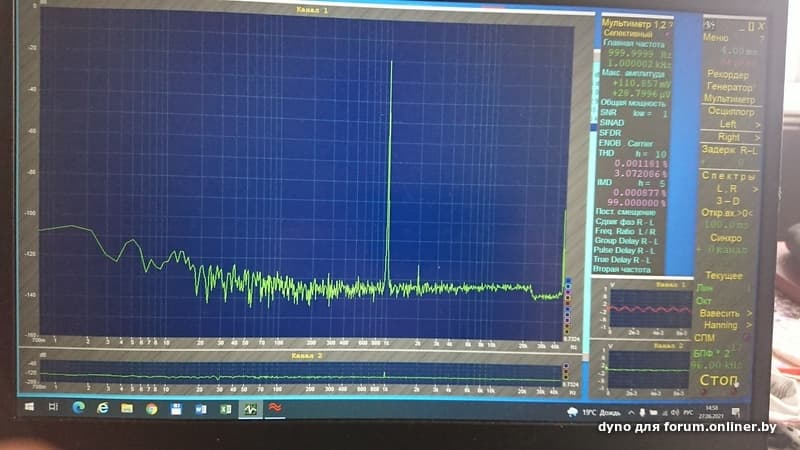The image size is (800, 450).
Task: Toggle the SNR measurement
Action: [x=608, y=113]
